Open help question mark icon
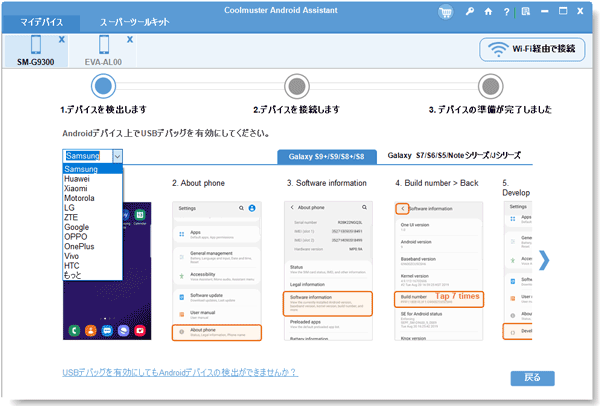This screenshot has height=406, width=600. (506, 12)
